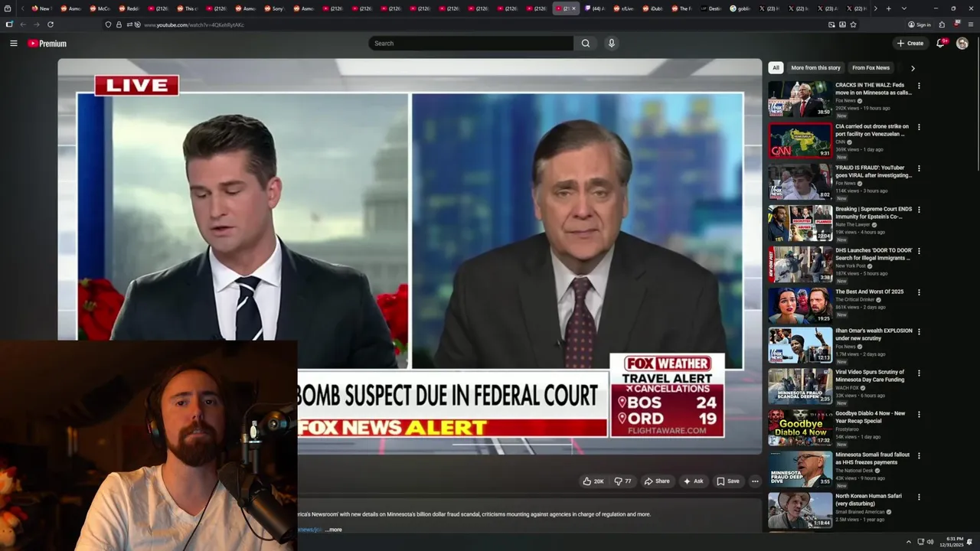
Task: Click the volume icon in system tray
Action: click(930, 542)
